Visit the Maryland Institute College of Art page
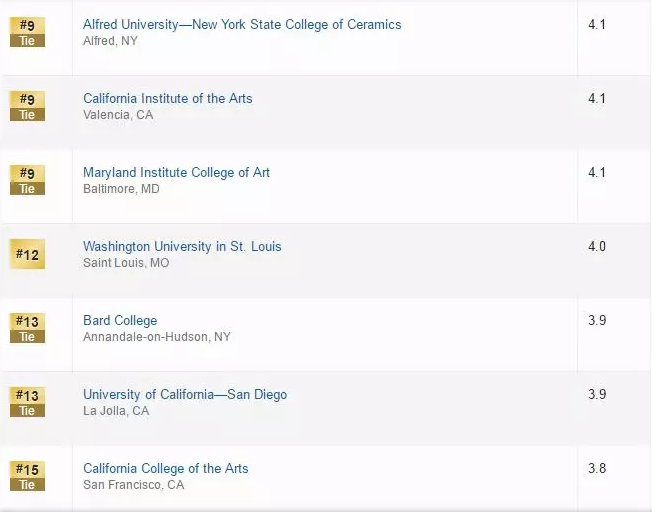 click(176, 172)
